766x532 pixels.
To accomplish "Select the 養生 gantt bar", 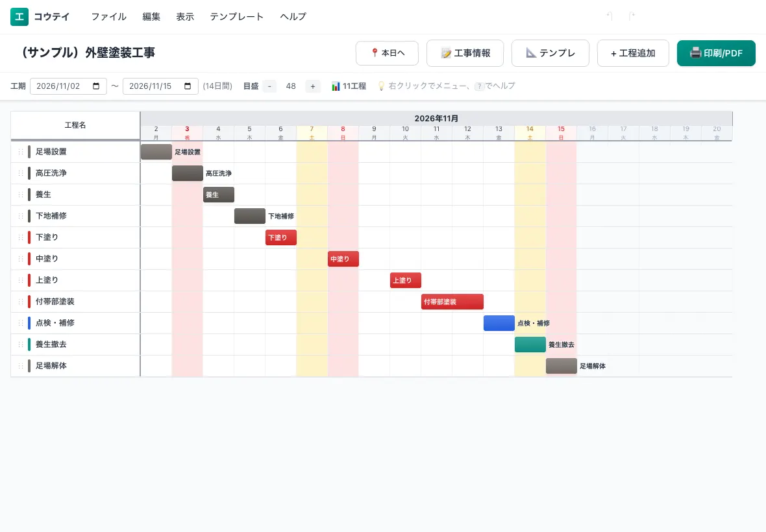I will (219, 195).
